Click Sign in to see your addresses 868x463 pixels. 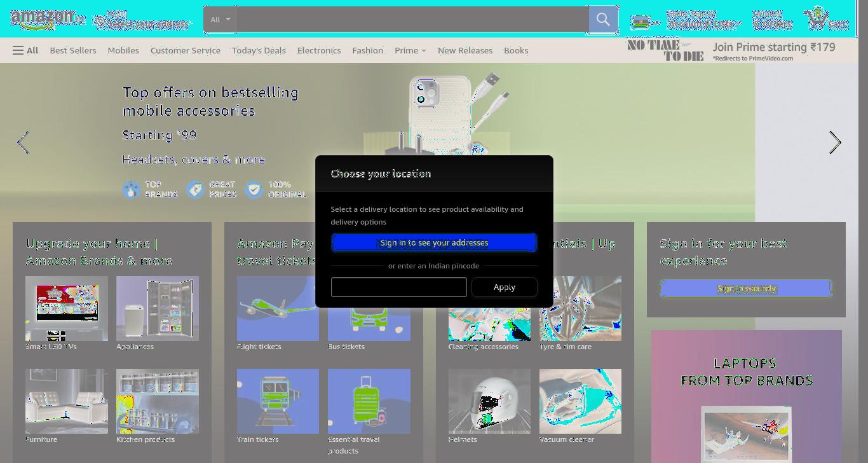(434, 242)
